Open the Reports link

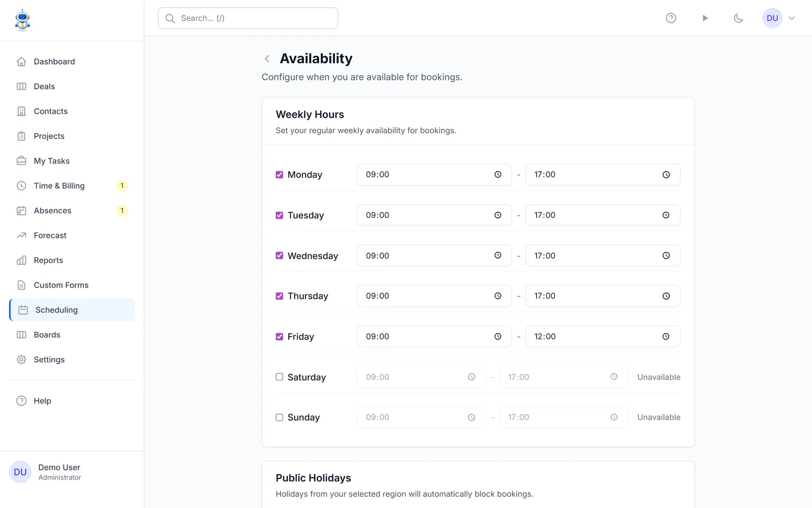click(72, 261)
